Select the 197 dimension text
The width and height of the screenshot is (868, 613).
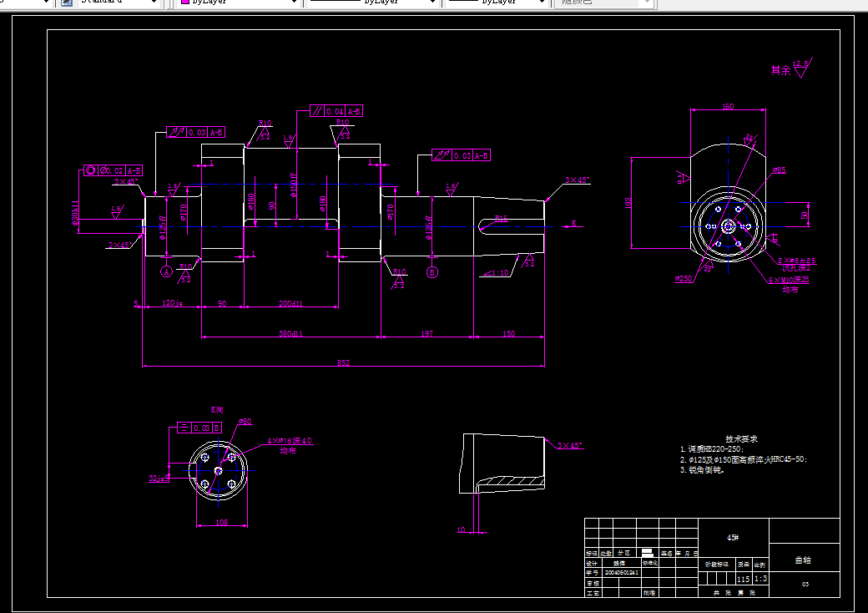pyautogui.click(x=426, y=333)
